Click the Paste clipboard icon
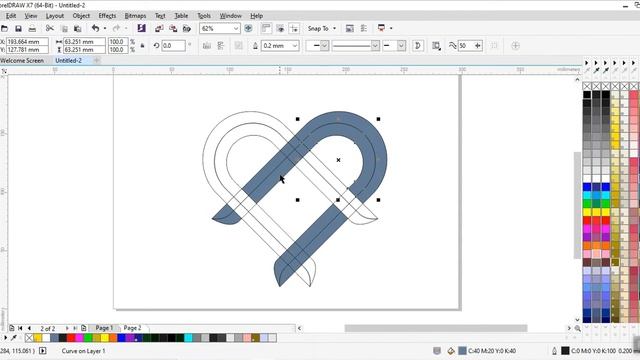Screen dimensions: 640x360 [x=77, y=29]
